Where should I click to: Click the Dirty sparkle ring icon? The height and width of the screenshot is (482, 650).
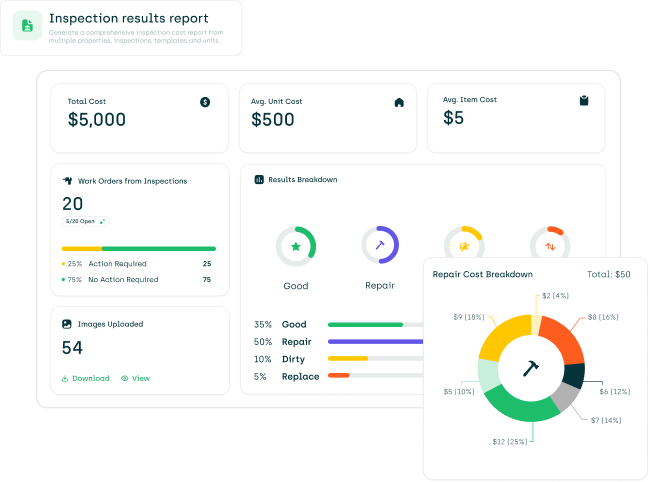pyautogui.click(x=463, y=245)
